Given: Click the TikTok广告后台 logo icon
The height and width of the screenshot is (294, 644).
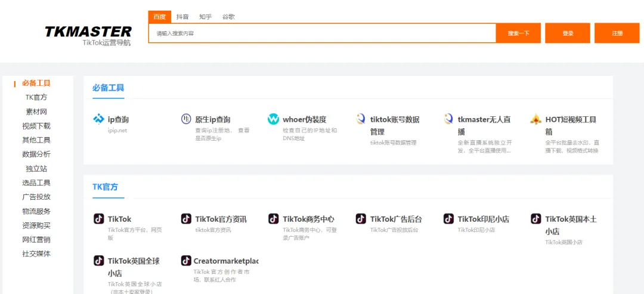Looking at the screenshot, I should [361, 219].
